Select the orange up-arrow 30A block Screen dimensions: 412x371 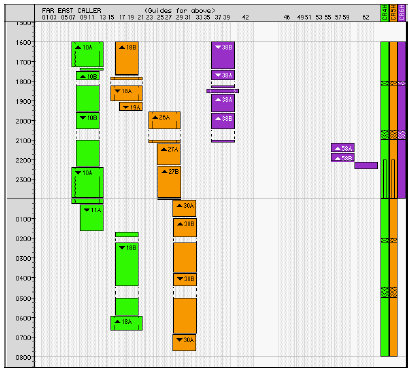point(184,208)
